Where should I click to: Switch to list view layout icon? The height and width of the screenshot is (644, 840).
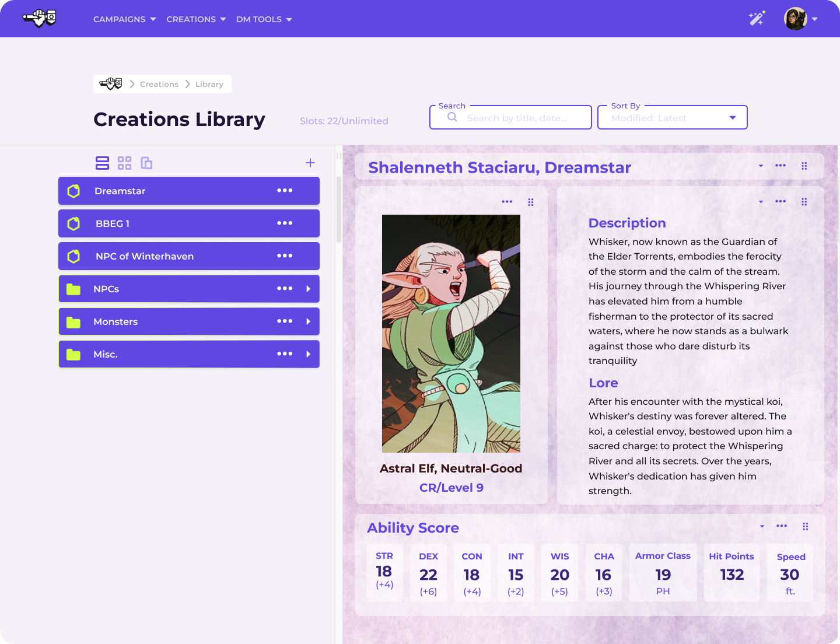tap(102, 163)
